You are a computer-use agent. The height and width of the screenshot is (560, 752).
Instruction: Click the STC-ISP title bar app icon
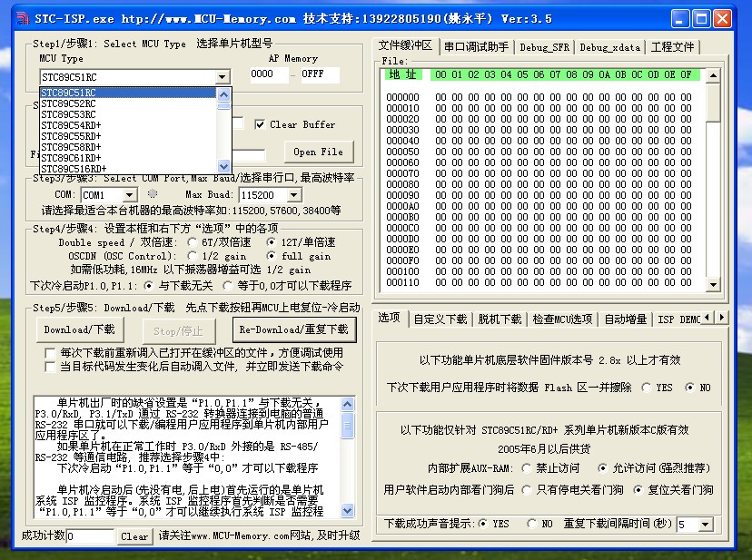click(x=23, y=19)
